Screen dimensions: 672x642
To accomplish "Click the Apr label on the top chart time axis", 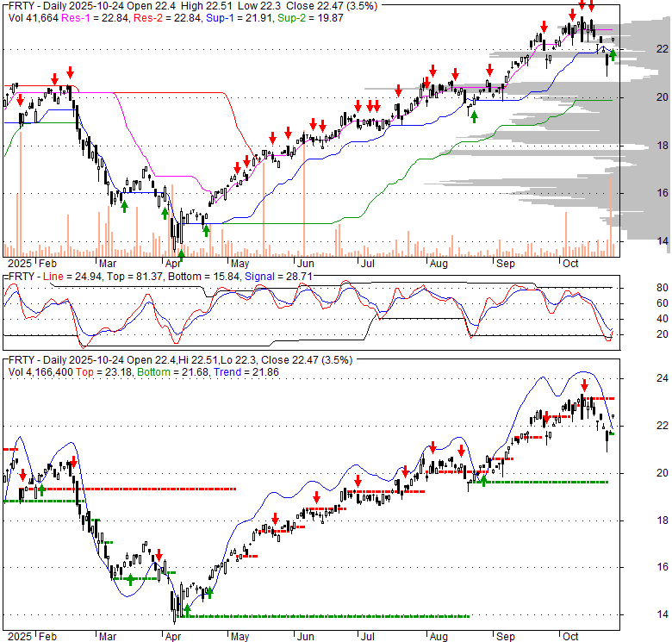I will [x=173, y=263].
